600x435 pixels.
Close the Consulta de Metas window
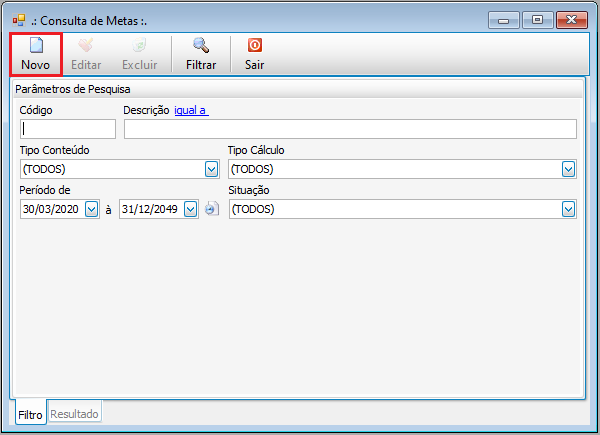[572, 20]
